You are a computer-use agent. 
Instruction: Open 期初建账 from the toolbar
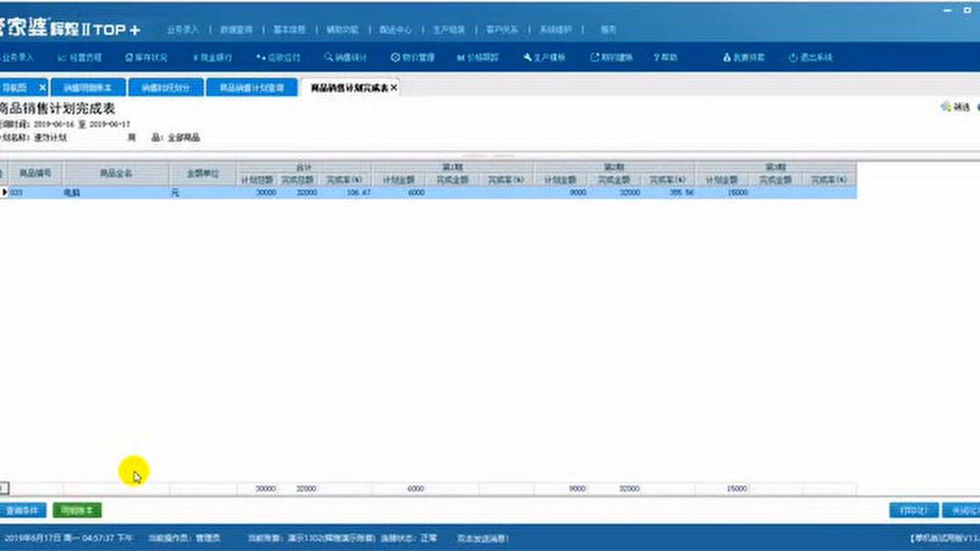click(x=612, y=57)
